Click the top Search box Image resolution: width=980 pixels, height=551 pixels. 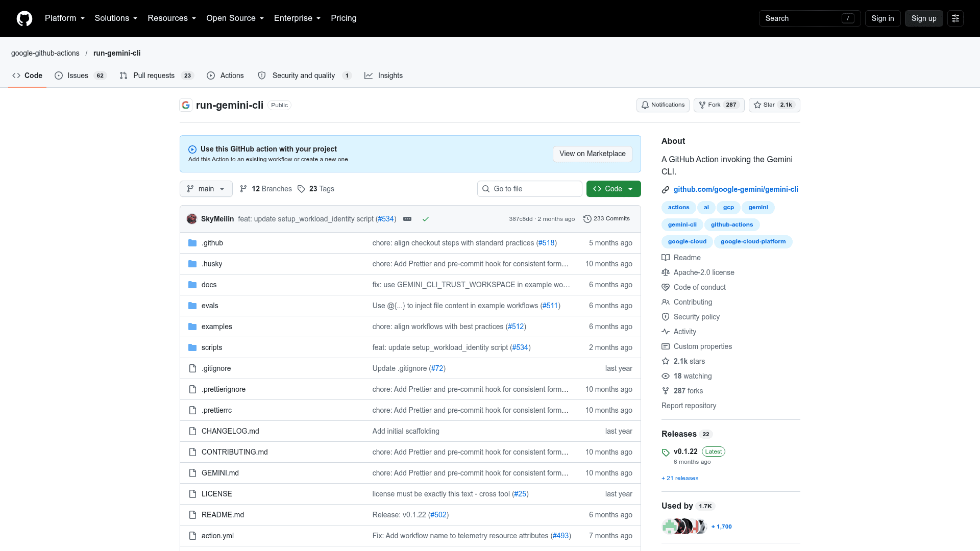pyautogui.click(x=810, y=18)
